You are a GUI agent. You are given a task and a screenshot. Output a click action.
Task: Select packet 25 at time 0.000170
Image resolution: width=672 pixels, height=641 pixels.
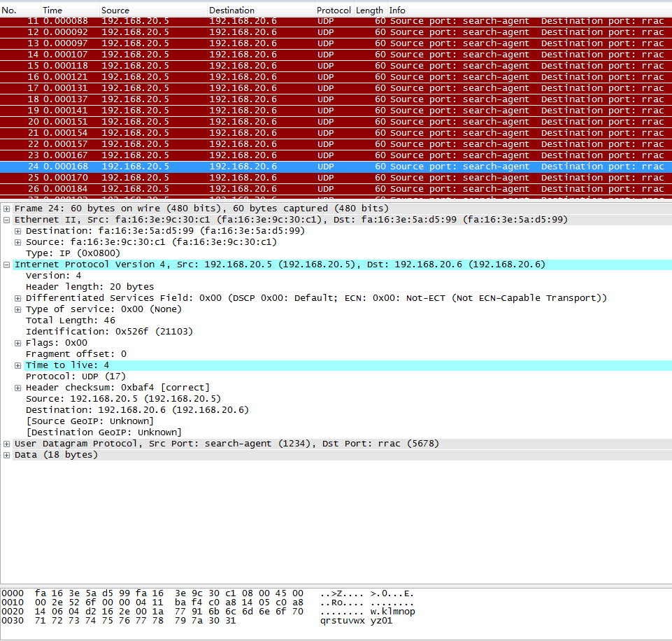[336, 178]
